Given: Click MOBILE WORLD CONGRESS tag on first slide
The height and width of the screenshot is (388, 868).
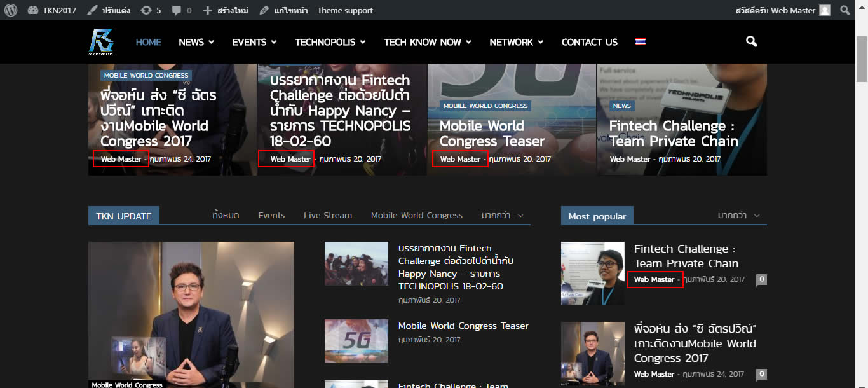Looking at the screenshot, I should (x=146, y=75).
